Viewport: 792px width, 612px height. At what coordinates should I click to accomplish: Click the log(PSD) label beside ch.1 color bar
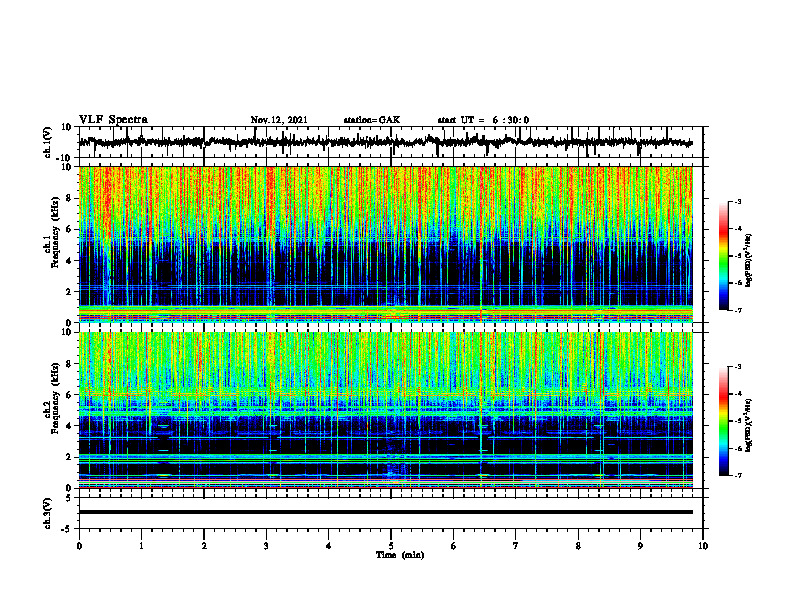click(x=749, y=261)
